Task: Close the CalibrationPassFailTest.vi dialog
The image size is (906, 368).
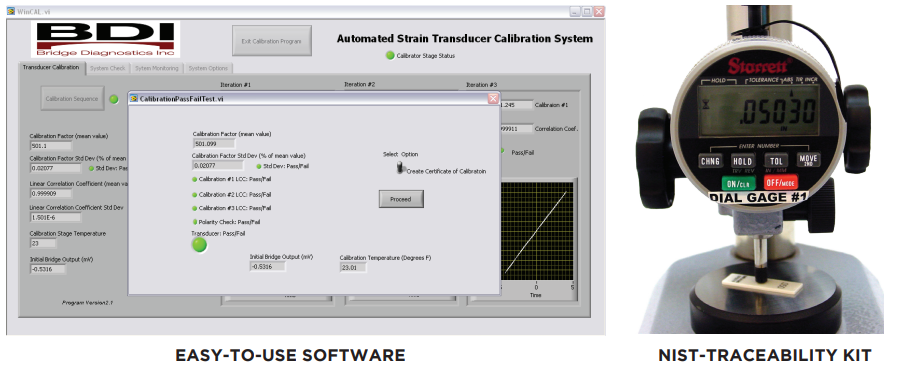Action: [x=493, y=99]
